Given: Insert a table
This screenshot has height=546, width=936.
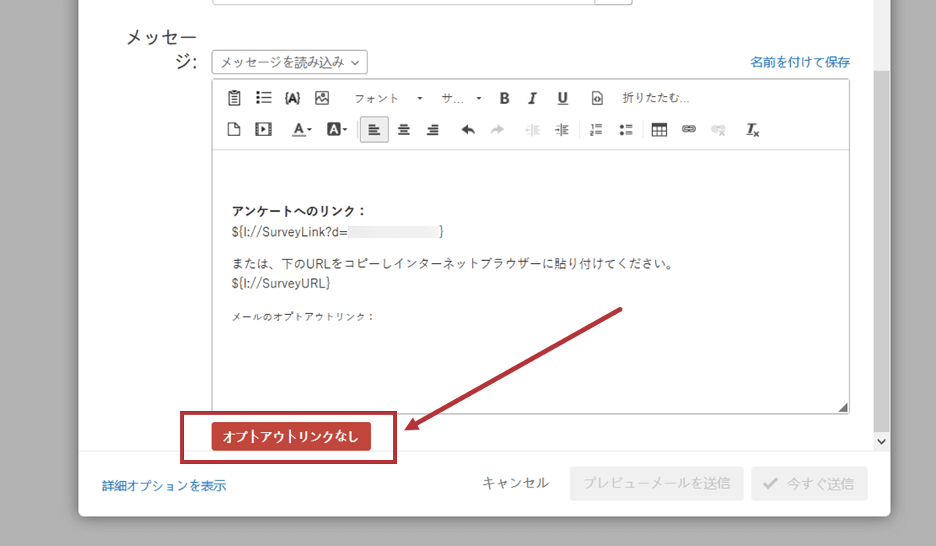Looking at the screenshot, I should (660, 129).
